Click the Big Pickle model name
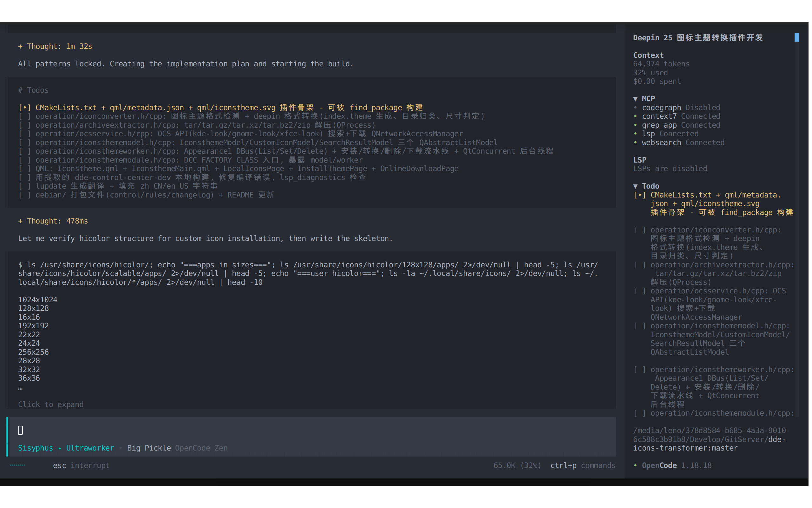 point(149,448)
